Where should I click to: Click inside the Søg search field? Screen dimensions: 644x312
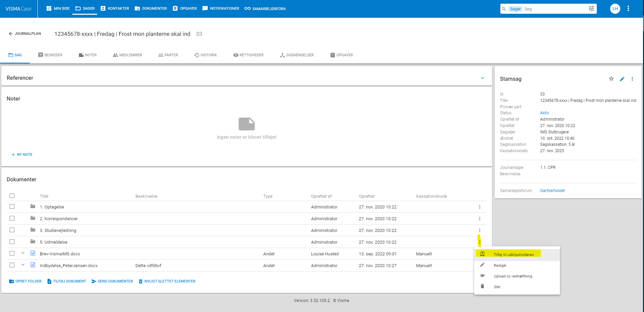pyautogui.click(x=554, y=9)
